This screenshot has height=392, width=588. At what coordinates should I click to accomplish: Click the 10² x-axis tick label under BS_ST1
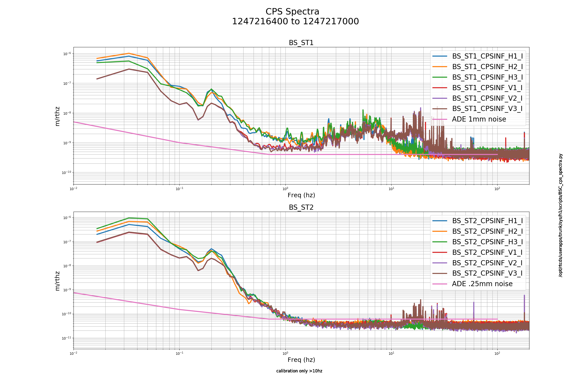497,189
